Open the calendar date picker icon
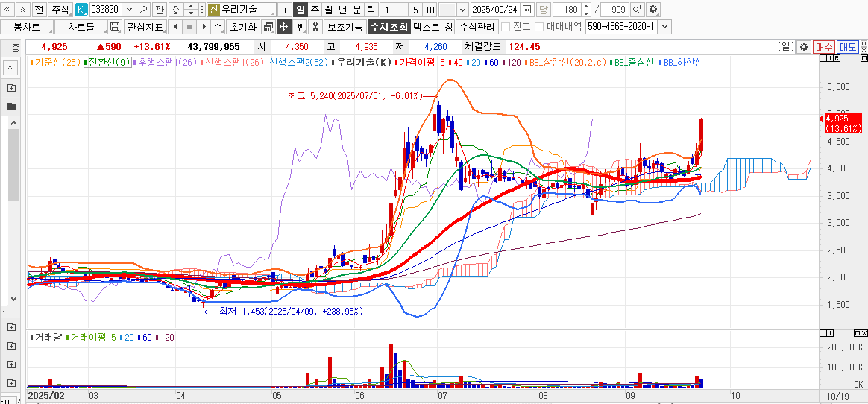The width and height of the screenshot is (868, 404). (527, 10)
